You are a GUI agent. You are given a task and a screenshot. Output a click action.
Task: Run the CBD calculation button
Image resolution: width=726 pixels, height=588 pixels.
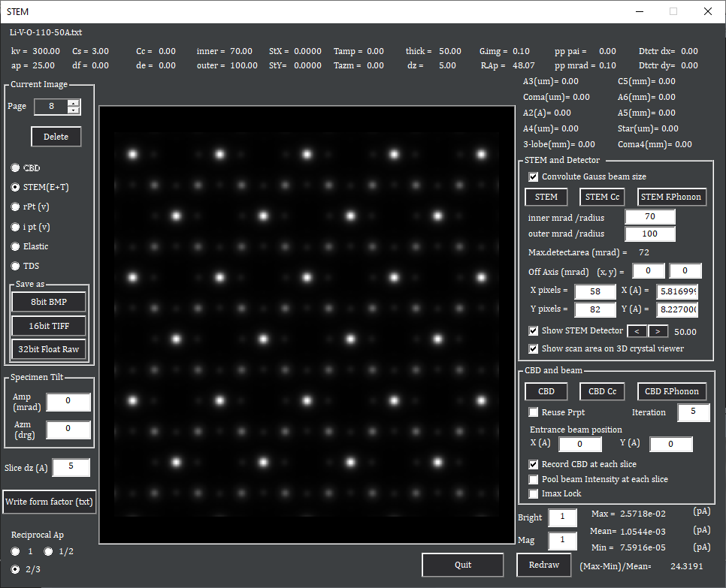tap(546, 391)
